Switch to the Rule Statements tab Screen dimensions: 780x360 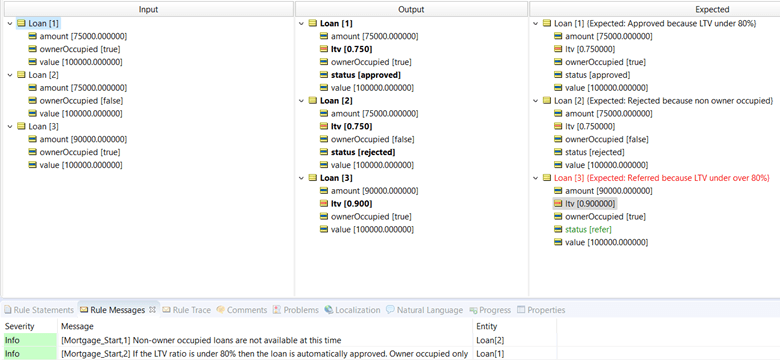[x=39, y=310]
